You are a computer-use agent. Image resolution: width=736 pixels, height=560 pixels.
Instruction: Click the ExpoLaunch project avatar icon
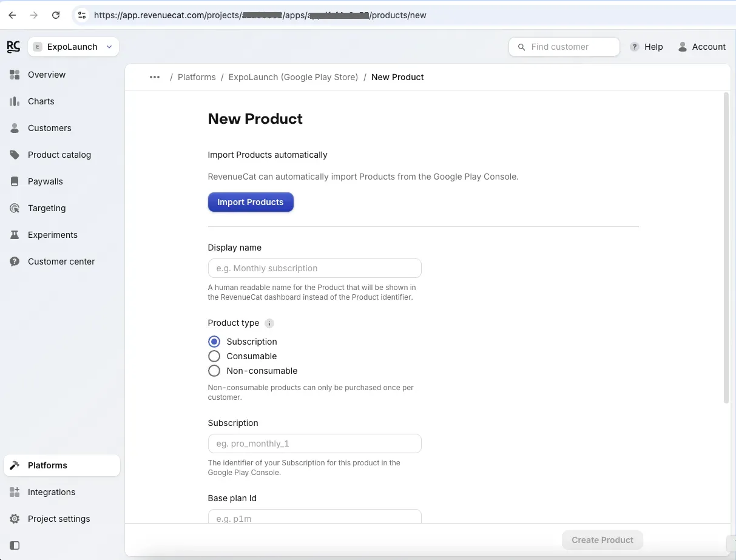[x=38, y=47]
